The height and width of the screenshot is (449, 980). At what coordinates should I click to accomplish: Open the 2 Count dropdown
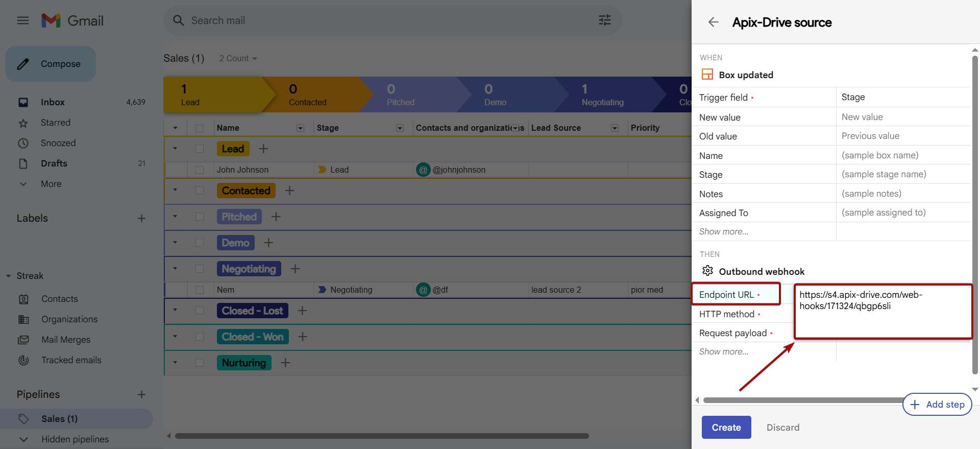pos(238,59)
